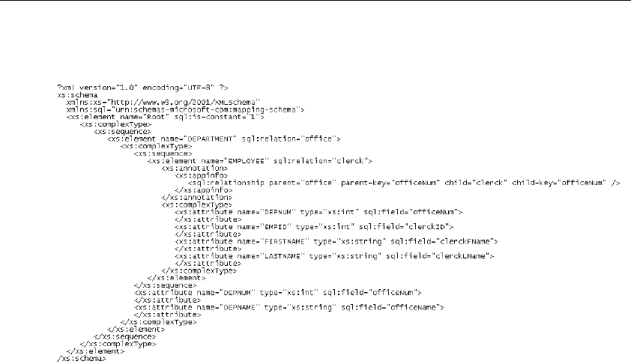Click the closing /xs:schema tag

click(x=82, y=358)
